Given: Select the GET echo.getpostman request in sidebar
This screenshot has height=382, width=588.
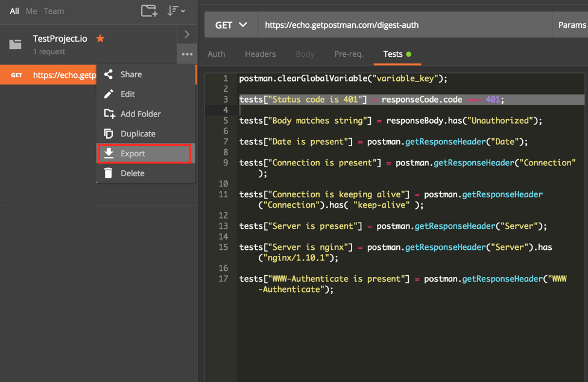Looking at the screenshot, I should (x=48, y=75).
